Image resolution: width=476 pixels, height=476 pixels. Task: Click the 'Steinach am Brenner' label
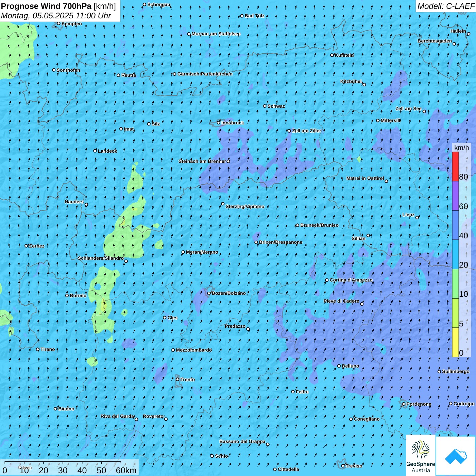[202, 161]
